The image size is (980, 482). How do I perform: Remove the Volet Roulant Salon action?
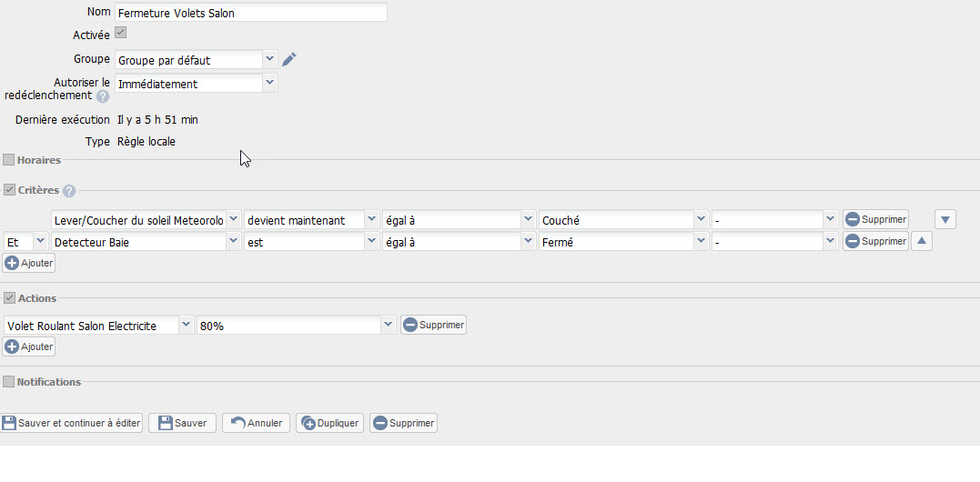(x=433, y=325)
